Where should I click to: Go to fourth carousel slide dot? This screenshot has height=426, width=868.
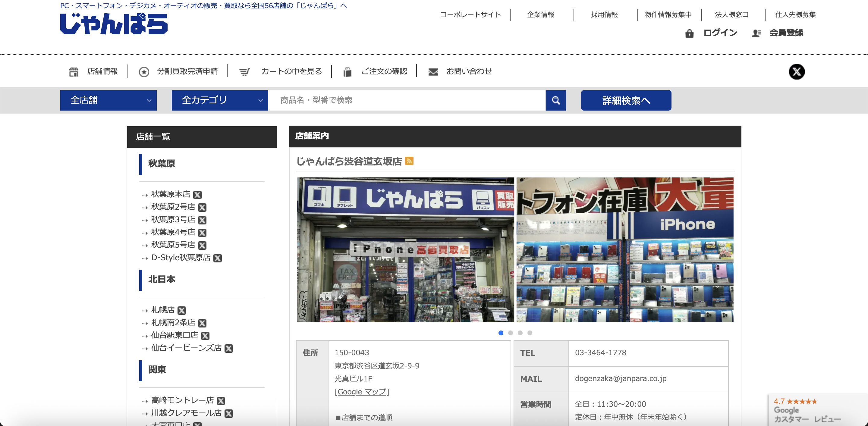point(529,333)
